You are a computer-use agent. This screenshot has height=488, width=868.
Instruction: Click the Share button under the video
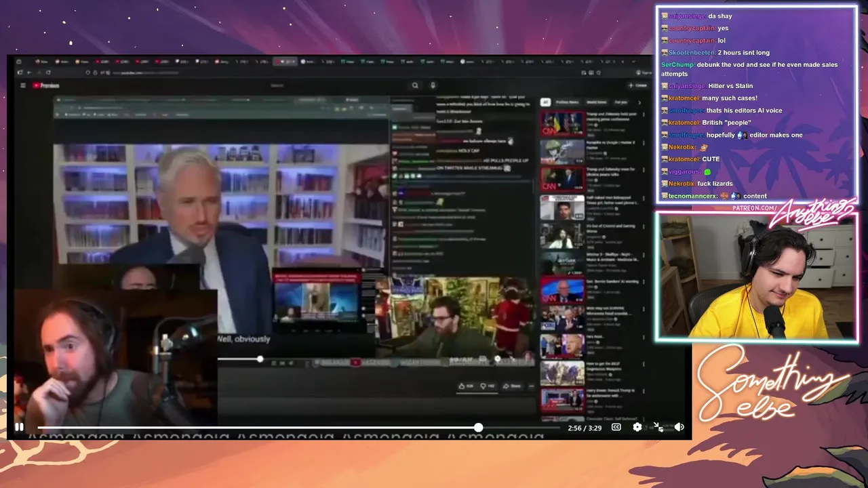click(512, 386)
